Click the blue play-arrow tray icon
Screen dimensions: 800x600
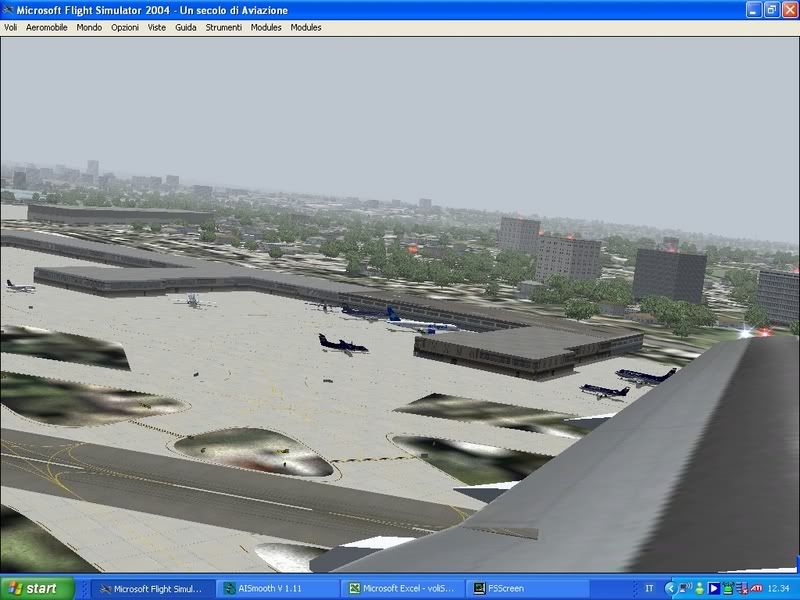click(714, 589)
